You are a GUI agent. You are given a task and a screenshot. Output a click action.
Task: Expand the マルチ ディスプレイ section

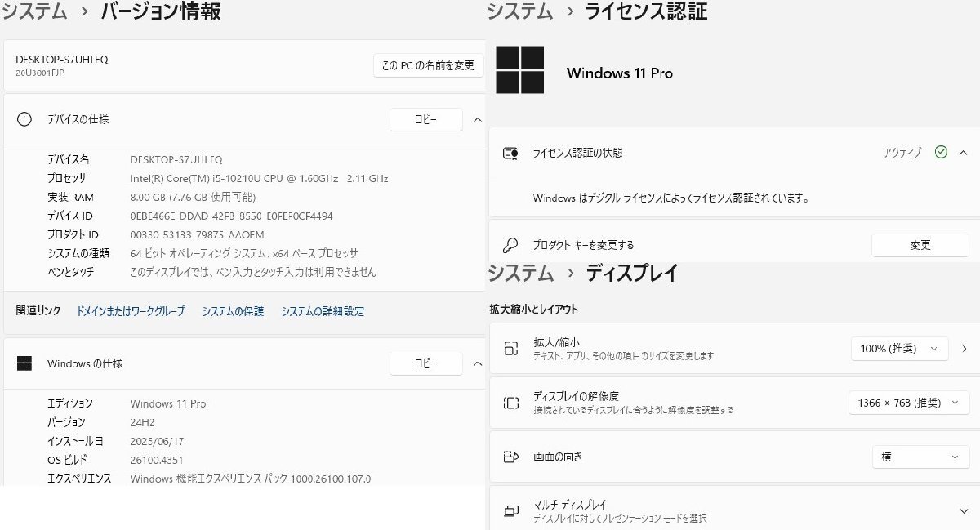964,511
